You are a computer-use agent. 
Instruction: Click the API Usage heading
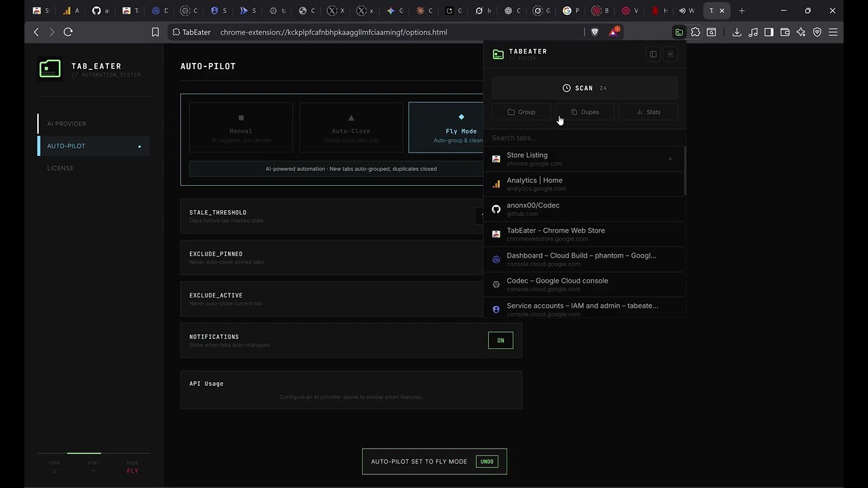pyautogui.click(x=206, y=384)
